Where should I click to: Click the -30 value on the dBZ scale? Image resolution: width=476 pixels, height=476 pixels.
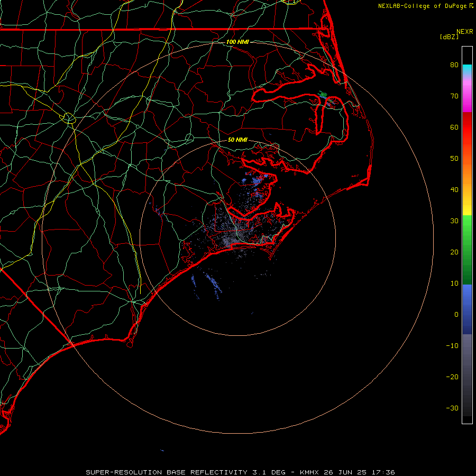tap(452, 408)
